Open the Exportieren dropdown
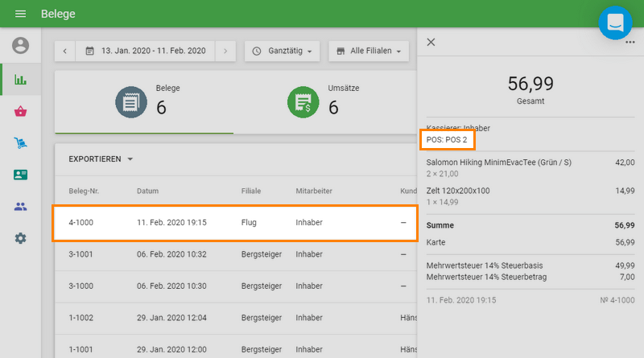 point(101,159)
